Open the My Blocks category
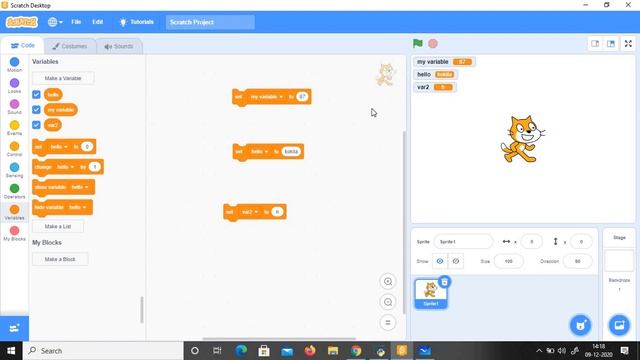The width and height of the screenshot is (640, 360). 14,233
